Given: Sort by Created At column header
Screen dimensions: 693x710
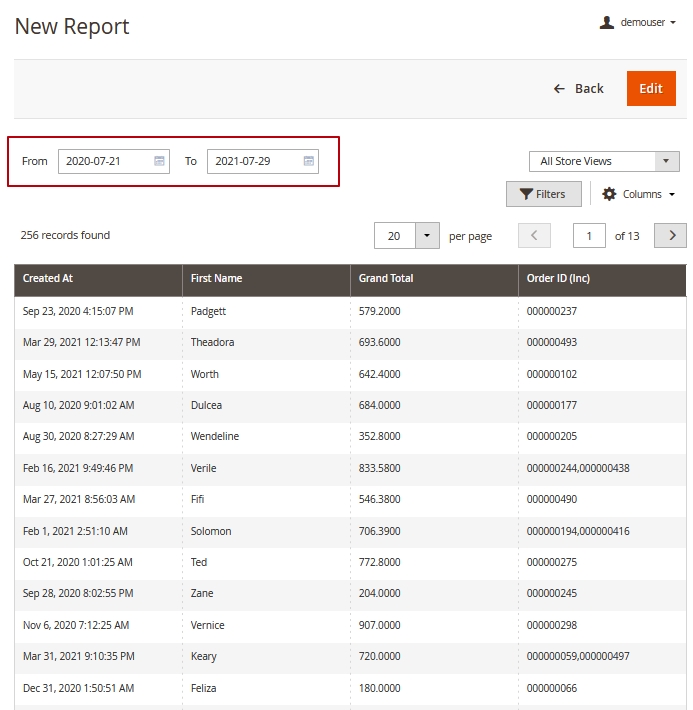Looking at the screenshot, I should tap(48, 278).
